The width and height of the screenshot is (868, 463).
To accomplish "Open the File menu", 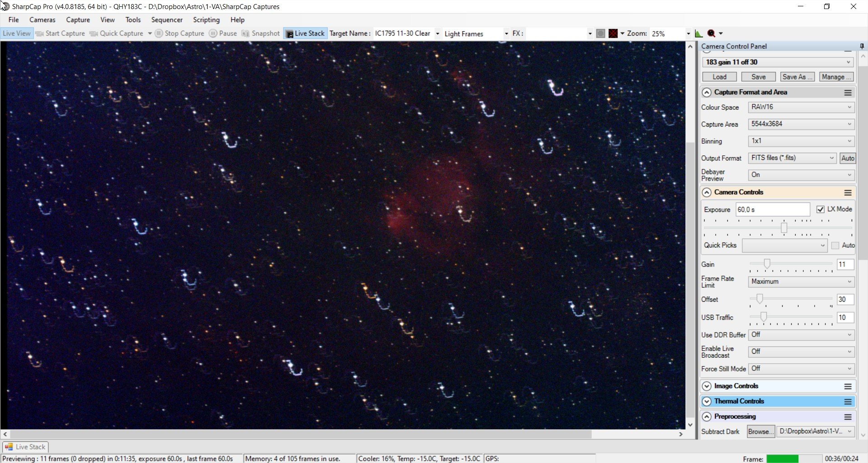I will point(14,20).
